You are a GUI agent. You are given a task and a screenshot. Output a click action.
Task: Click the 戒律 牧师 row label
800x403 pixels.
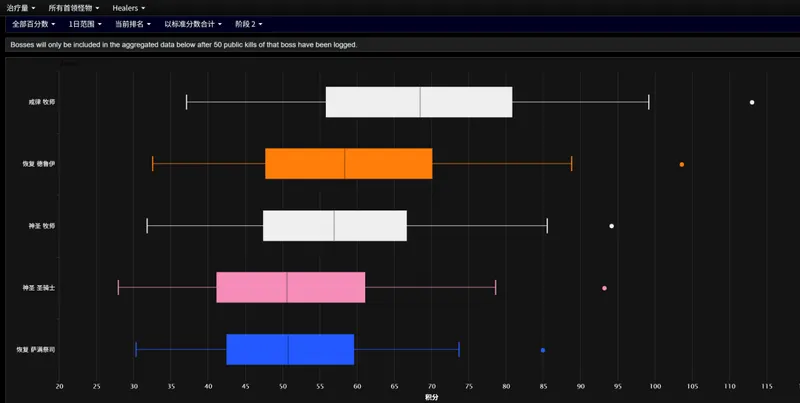click(41, 102)
